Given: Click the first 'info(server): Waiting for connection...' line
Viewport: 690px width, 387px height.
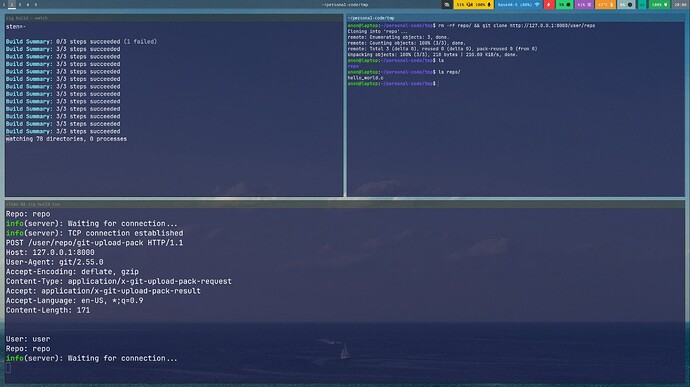Looking at the screenshot, I should coord(92,224).
